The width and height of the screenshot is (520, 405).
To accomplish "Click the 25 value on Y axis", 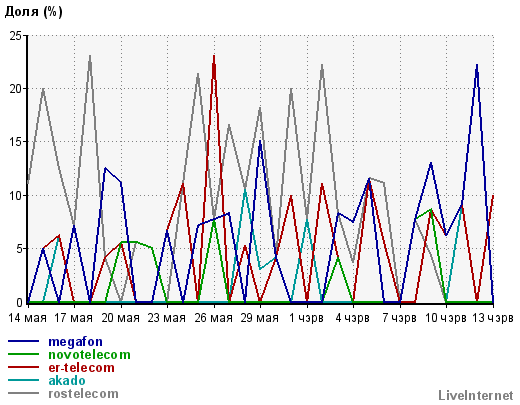I will tap(16, 36).
